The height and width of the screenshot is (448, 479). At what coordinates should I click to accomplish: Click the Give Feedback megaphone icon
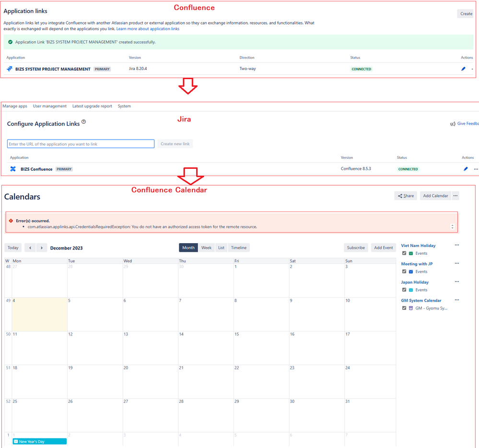point(453,124)
